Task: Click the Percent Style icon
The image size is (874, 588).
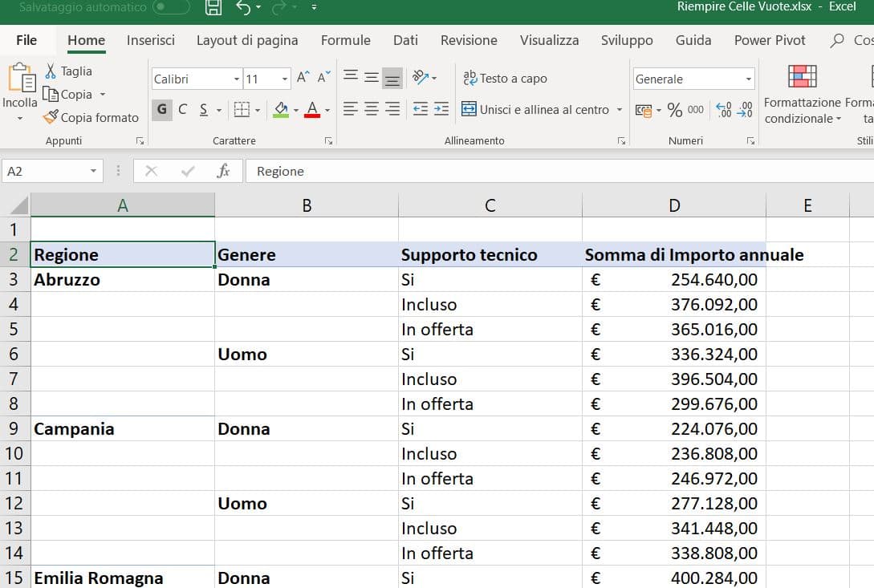Action: pyautogui.click(x=674, y=110)
